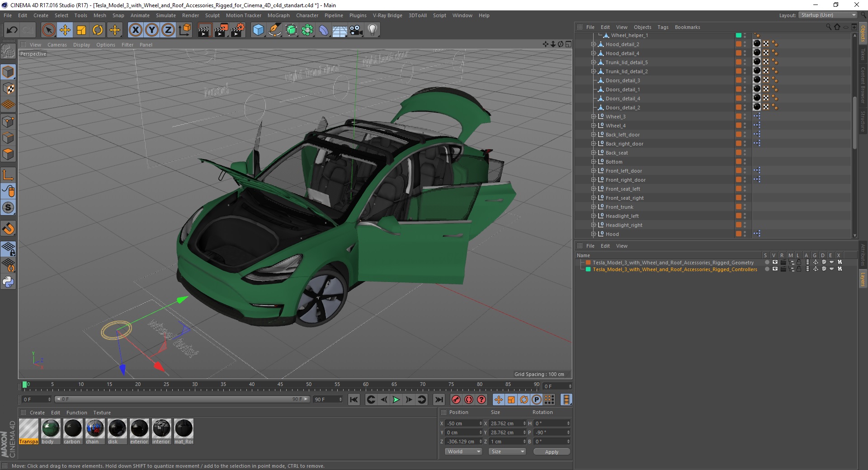The height and width of the screenshot is (470, 868).
Task: Play the animation forward
Action: [x=396, y=399]
